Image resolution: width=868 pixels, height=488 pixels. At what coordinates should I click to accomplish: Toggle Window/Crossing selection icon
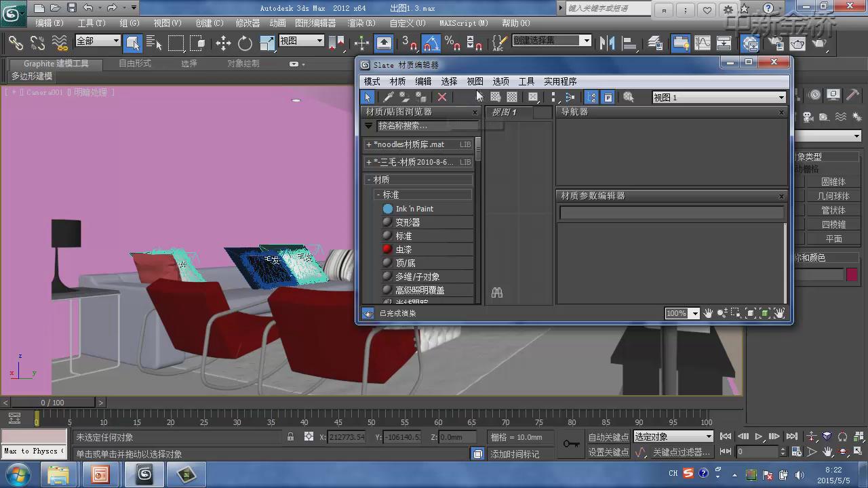tap(197, 43)
